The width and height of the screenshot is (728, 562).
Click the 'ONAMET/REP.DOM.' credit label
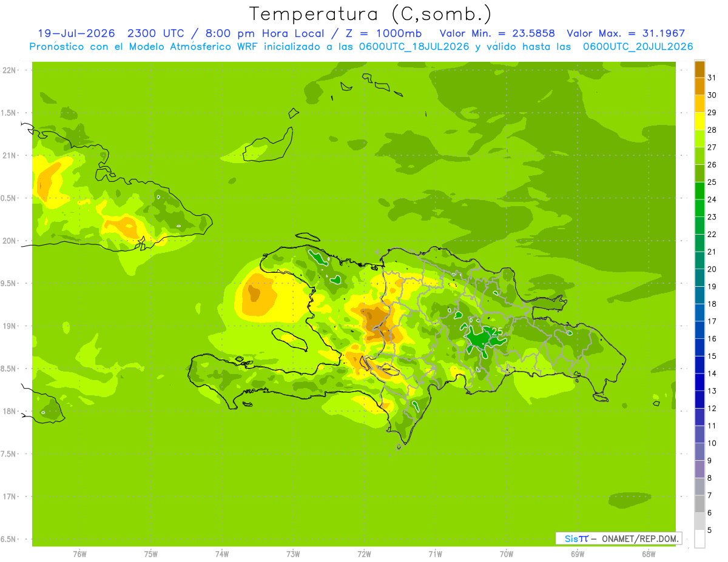click(x=640, y=538)
